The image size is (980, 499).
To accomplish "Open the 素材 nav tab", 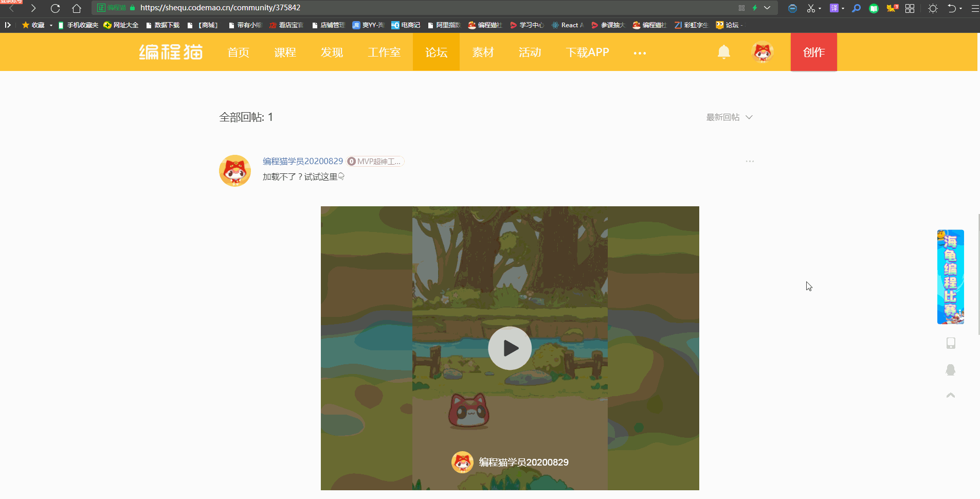I will tap(483, 52).
